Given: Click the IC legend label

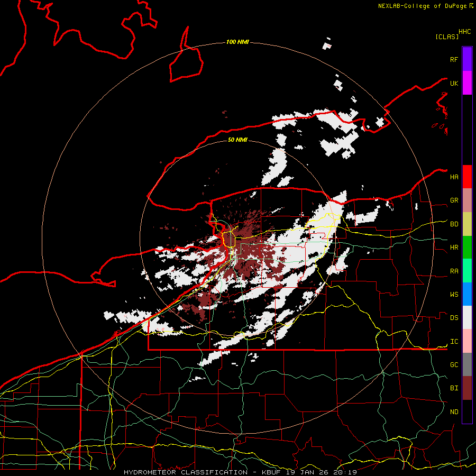Looking at the screenshot, I should pyautogui.click(x=454, y=342).
